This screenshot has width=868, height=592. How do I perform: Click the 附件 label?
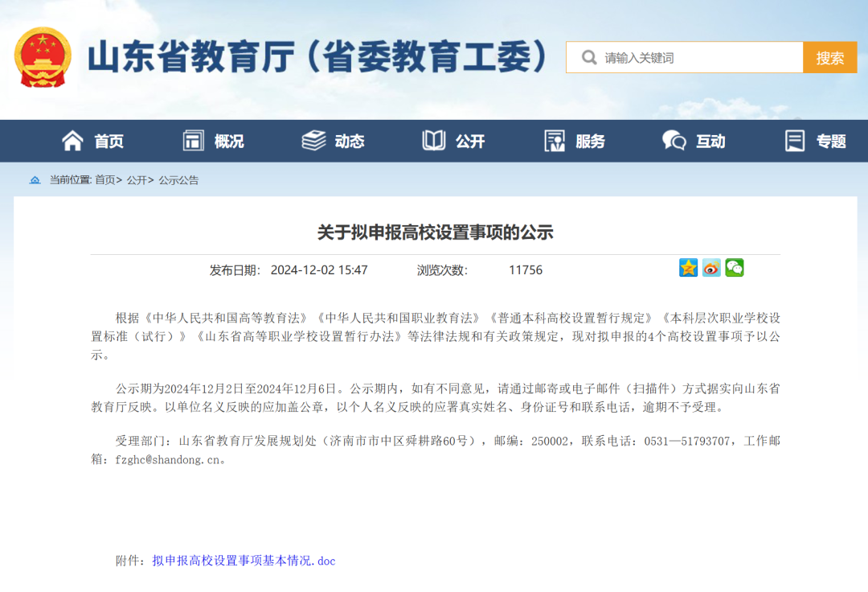coord(131,561)
